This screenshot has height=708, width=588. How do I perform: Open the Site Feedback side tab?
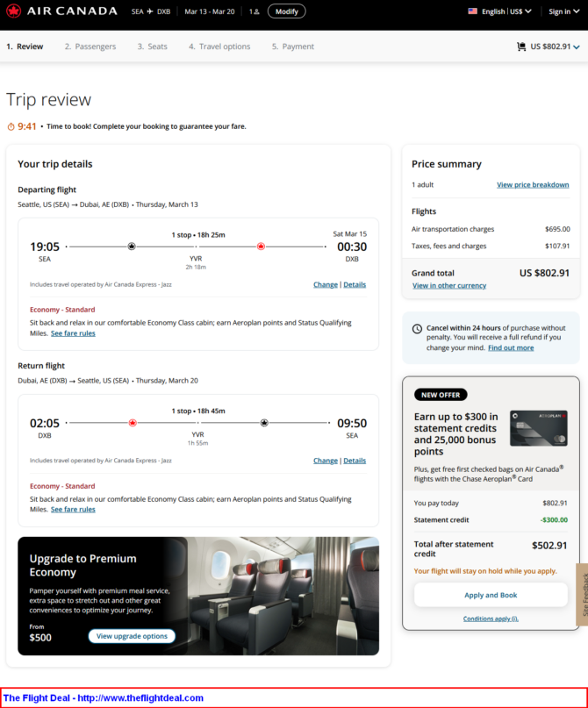point(583,595)
